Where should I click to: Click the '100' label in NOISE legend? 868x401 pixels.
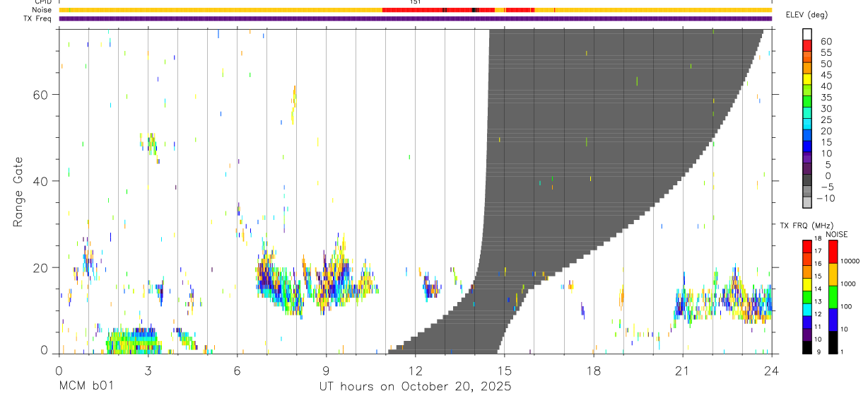(x=846, y=307)
